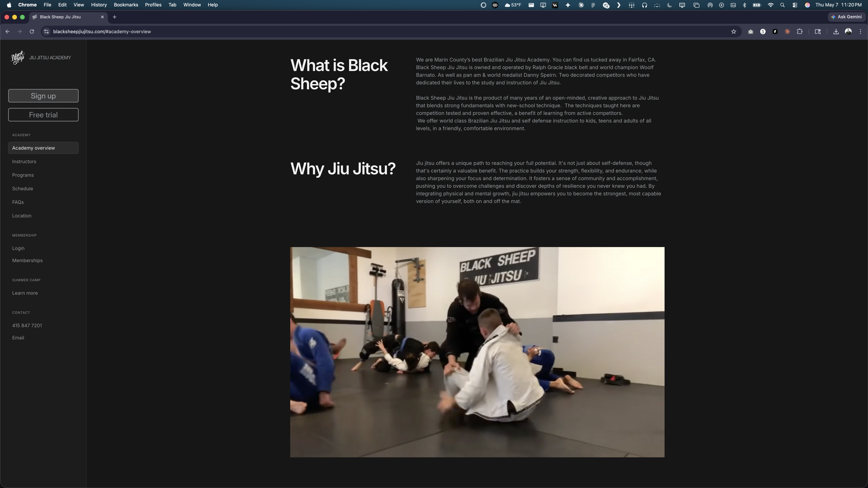The image size is (868, 488).
Task: Open the Chrome profile avatar
Action: [x=849, y=32]
